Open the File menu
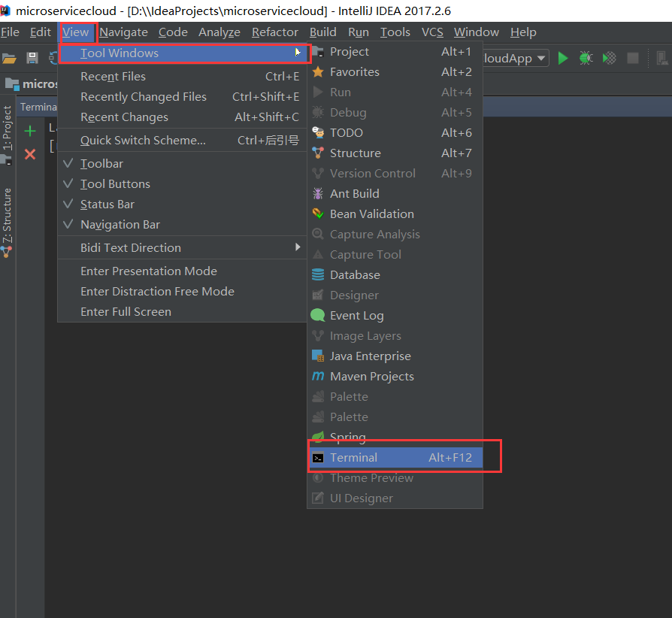This screenshot has width=672, height=618. point(10,32)
